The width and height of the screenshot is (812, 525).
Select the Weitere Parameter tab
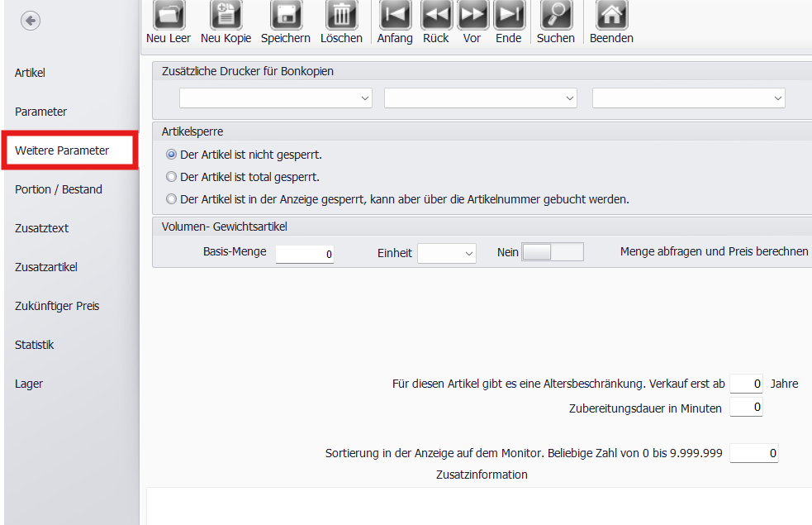pos(69,150)
